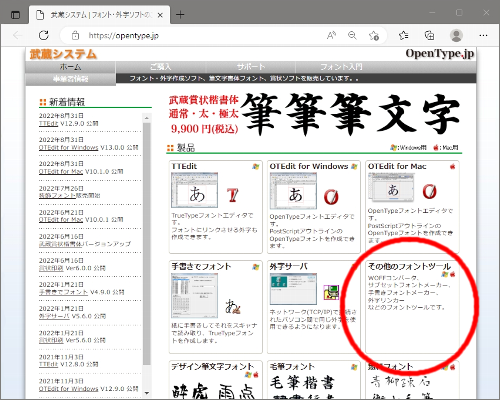Click Apple logo on OTEdit for Mac card

(452, 166)
